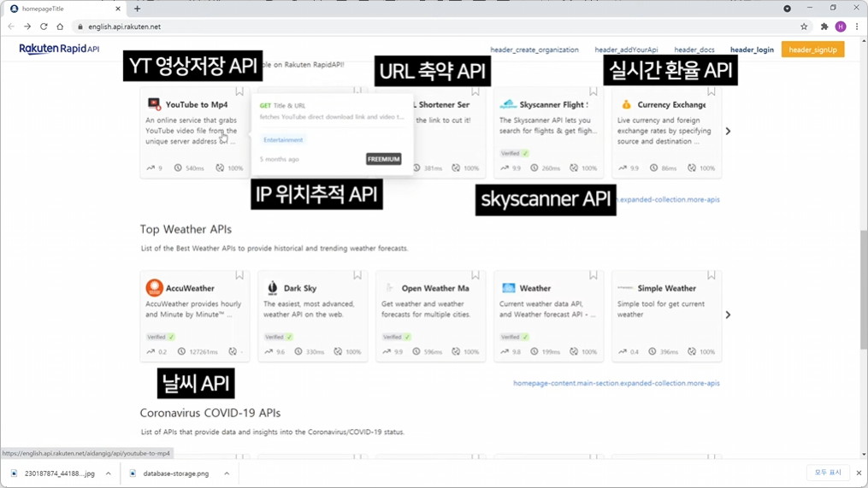Click Top Weather APIs heading
Screen dimensions: 868x488
click(186, 229)
